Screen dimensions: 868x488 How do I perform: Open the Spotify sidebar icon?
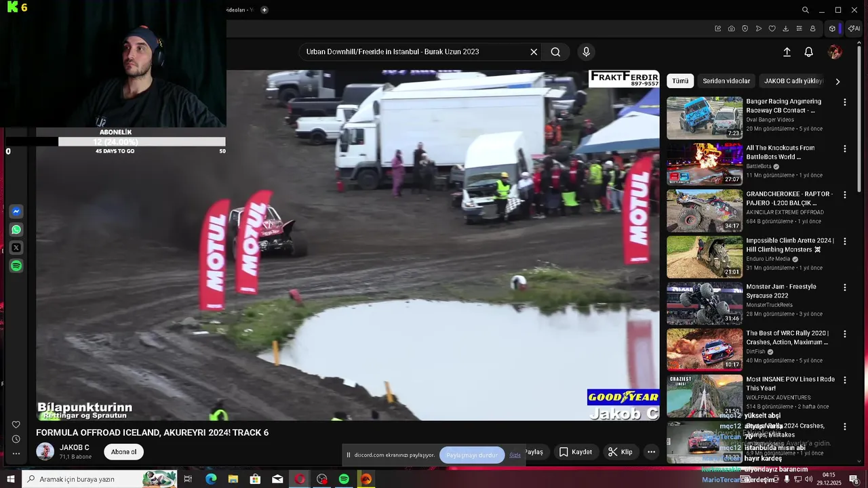pyautogui.click(x=16, y=266)
